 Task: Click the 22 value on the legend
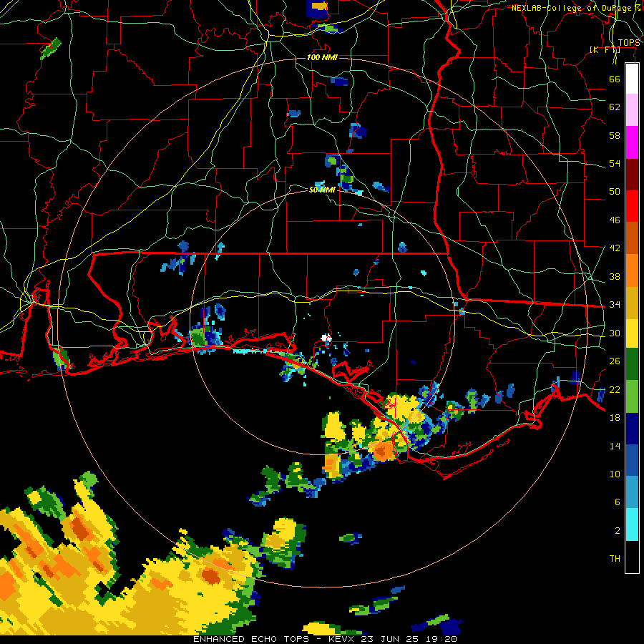pos(615,389)
